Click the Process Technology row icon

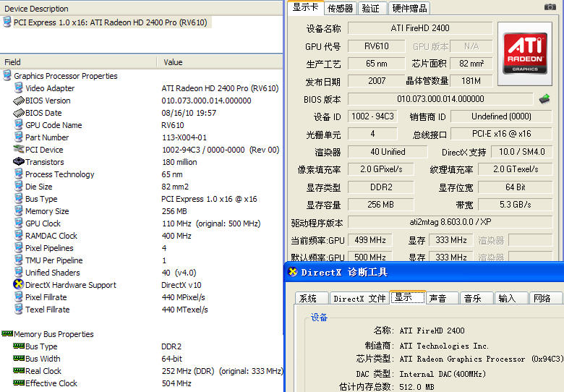(x=18, y=174)
